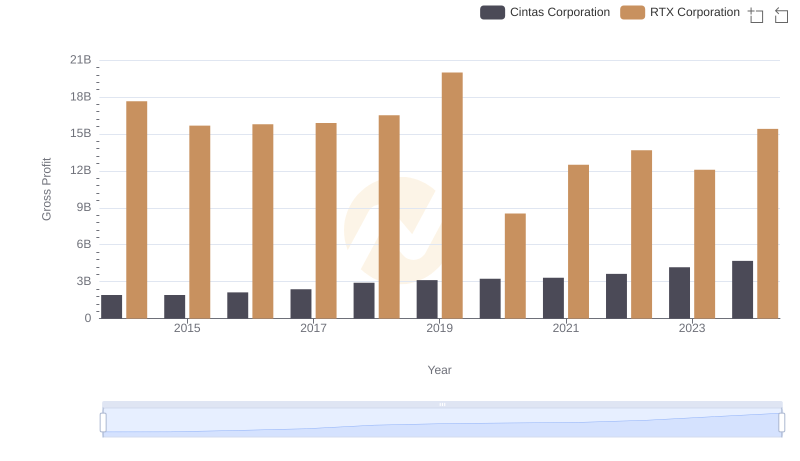Click the 2019 x-axis label
This screenshot has height=461, width=800.
pyautogui.click(x=439, y=328)
